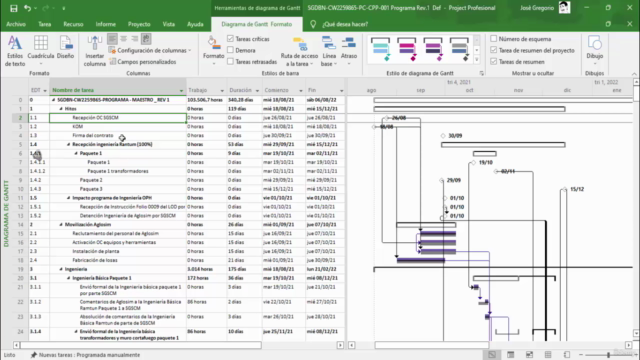Click the user profile picture
Viewport: 640px width, 360px height.
click(x=564, y=8)
